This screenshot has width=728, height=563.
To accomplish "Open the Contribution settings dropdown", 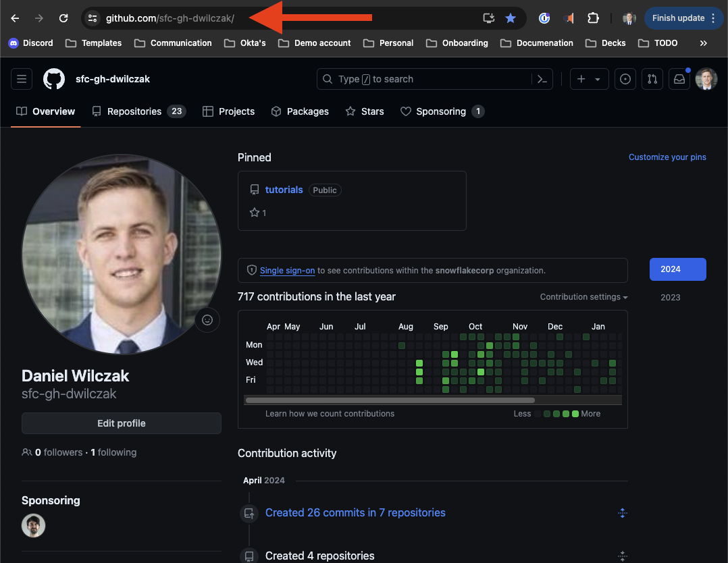I will click(x=583, y=296).
